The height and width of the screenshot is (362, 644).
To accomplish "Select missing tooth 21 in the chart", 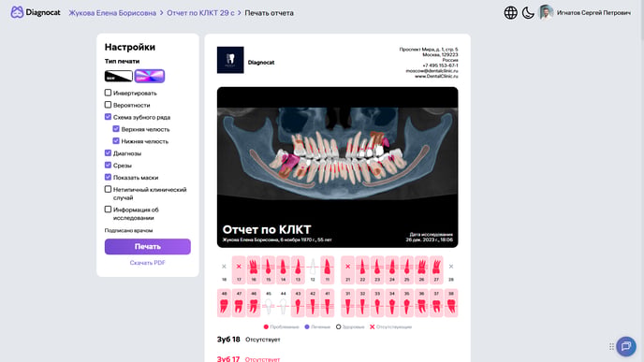I will (x=347, y=269).
